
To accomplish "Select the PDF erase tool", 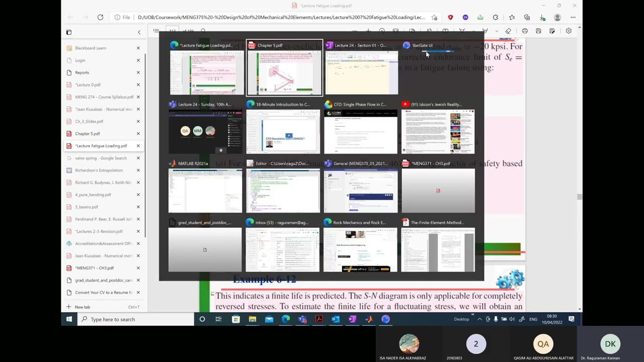I will pyautogui.click(x=508, y=31).
